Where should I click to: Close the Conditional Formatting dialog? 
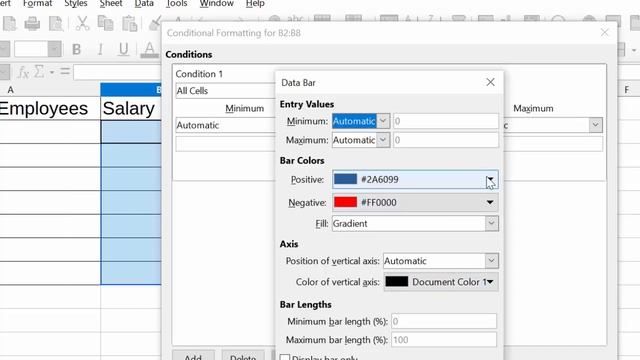604,32
